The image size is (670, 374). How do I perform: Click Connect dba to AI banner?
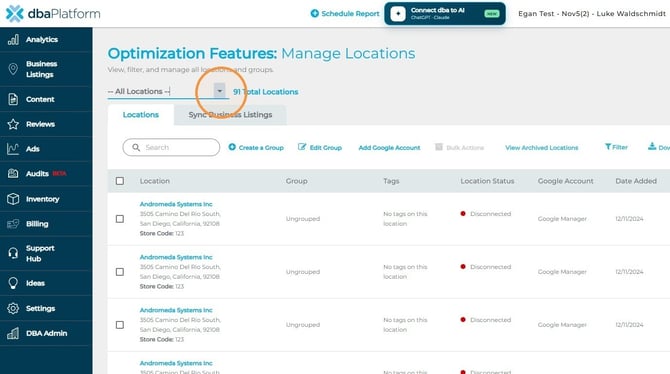coord(445,14)
